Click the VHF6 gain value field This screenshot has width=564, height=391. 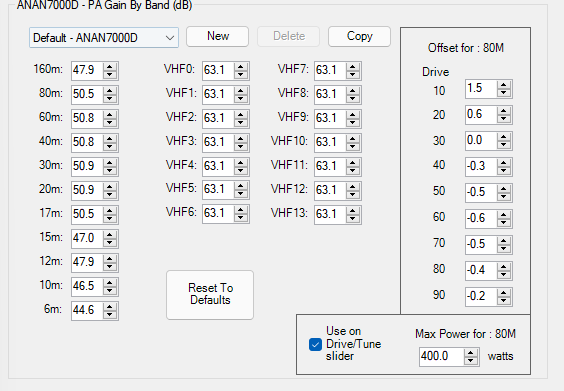tap(218, 214)
